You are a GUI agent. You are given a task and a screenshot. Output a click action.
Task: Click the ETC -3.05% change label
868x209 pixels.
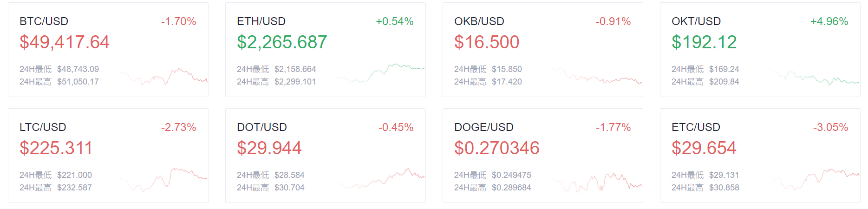pyautogui.click(x=831, y=127)
